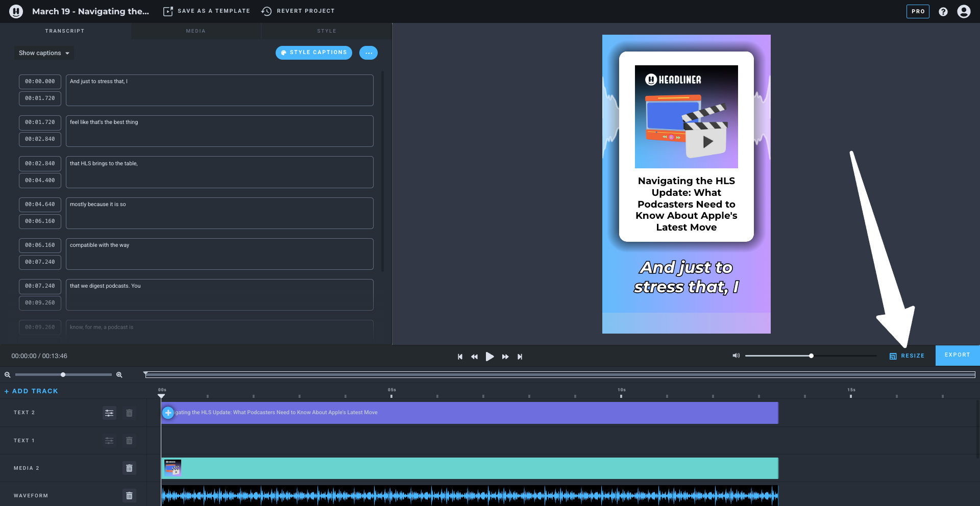Viewport: 980px width, 506px height.
Task: Click the rewind playback icon
Action: coord(474,357)
